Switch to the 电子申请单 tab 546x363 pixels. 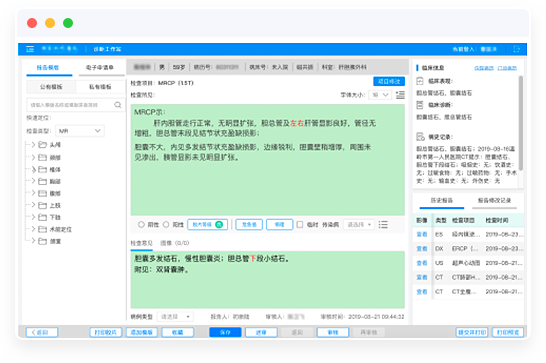click(100, 68)
